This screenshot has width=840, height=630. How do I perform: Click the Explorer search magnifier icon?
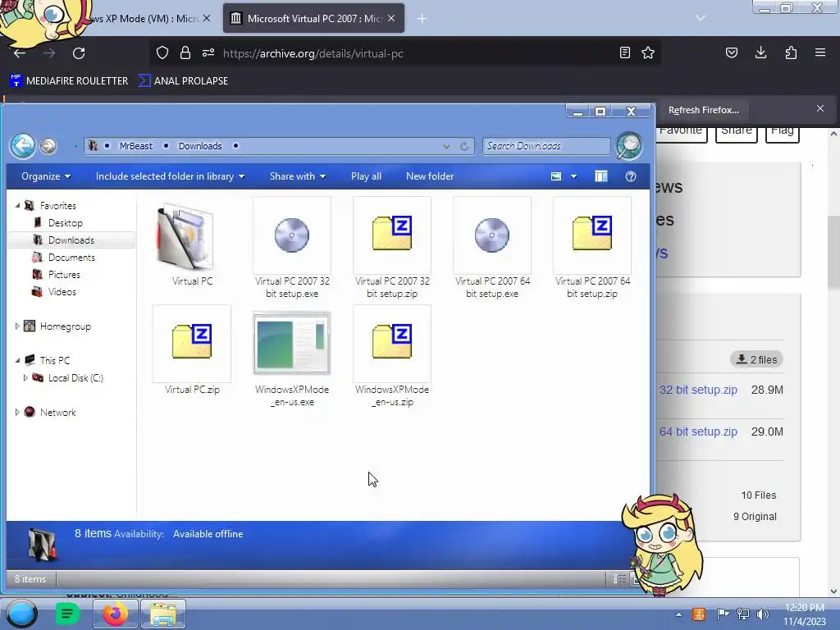629,146
